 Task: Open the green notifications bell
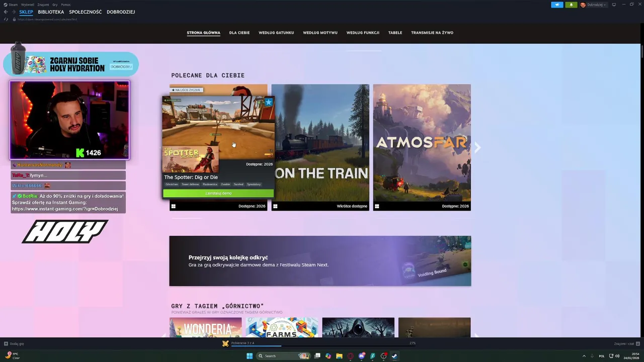pyautogui.click(x=571, y=5)
